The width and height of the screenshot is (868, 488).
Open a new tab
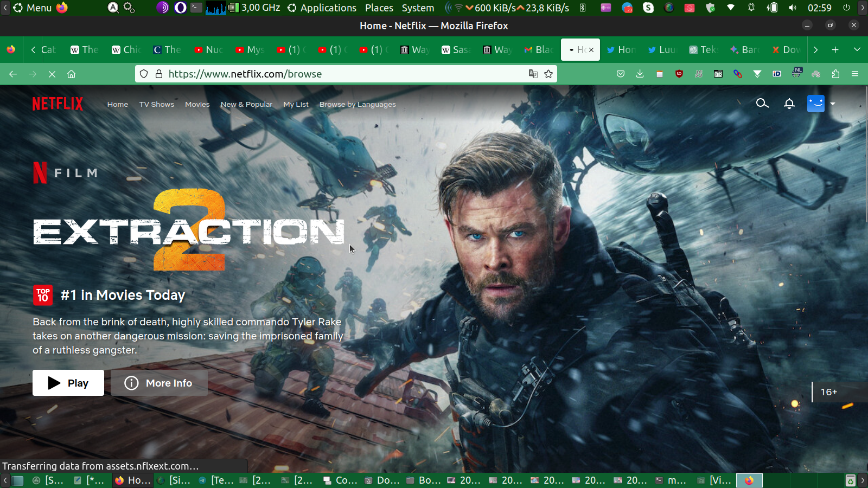click(835, 50)
